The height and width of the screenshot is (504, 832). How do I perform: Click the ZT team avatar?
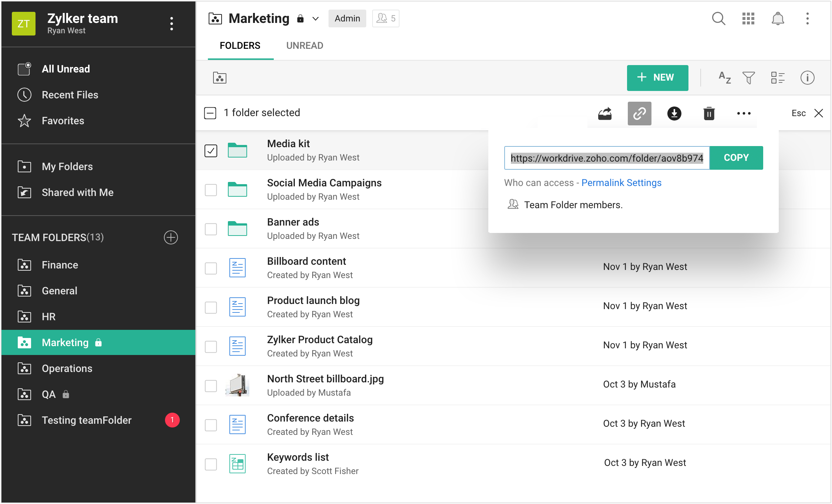pyautogui.click(x=24, y=24)
